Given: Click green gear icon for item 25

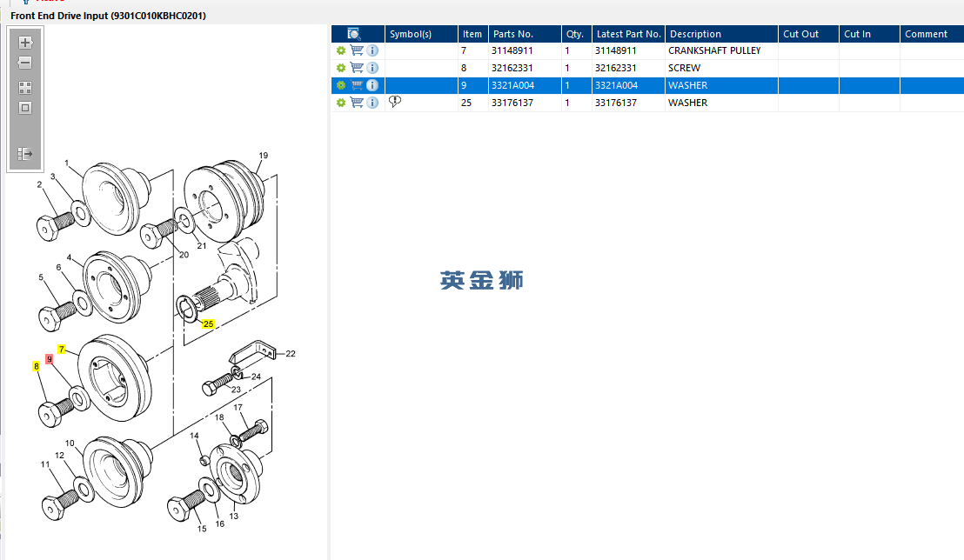Looking at the screenshot, I should (340, 103).
